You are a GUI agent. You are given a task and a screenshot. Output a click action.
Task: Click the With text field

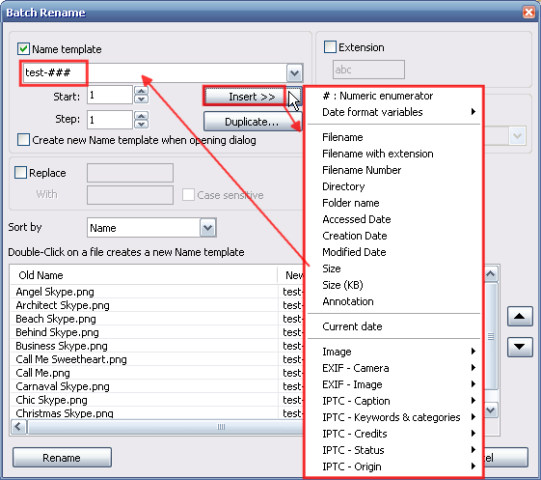130,195
